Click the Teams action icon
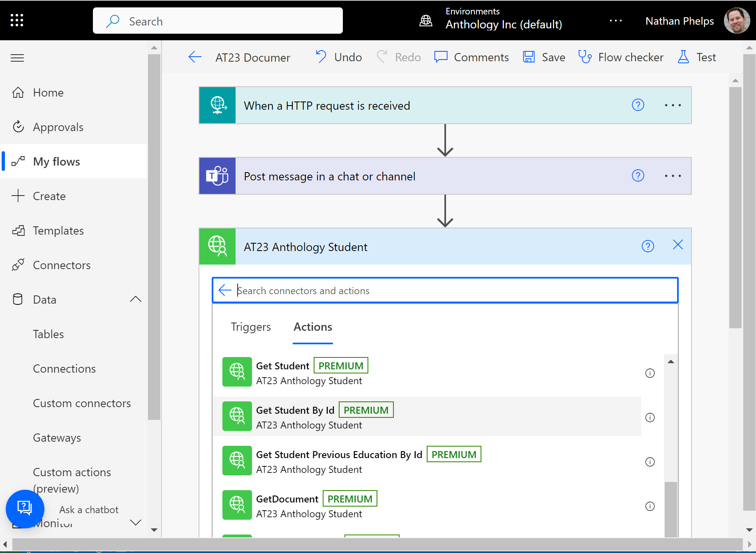This screenshot has width=756, height=553. pyautogui.click(x=217, y=176)
